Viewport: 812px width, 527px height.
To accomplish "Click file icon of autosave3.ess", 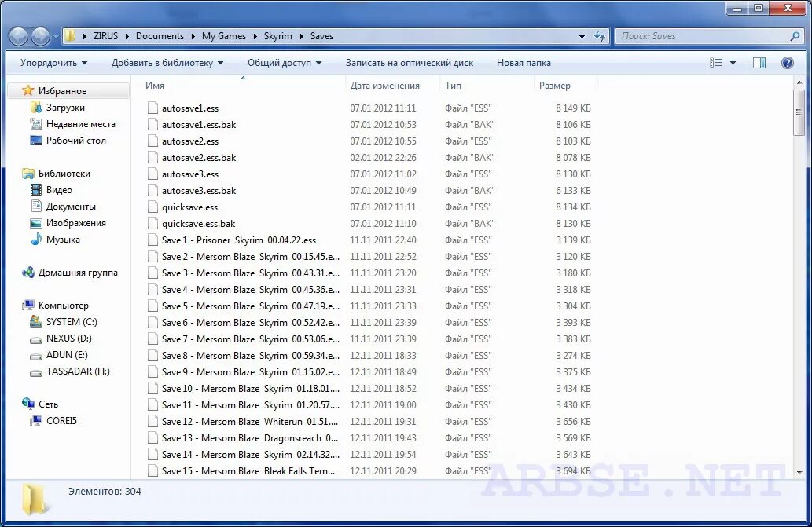I will point(152,174).
